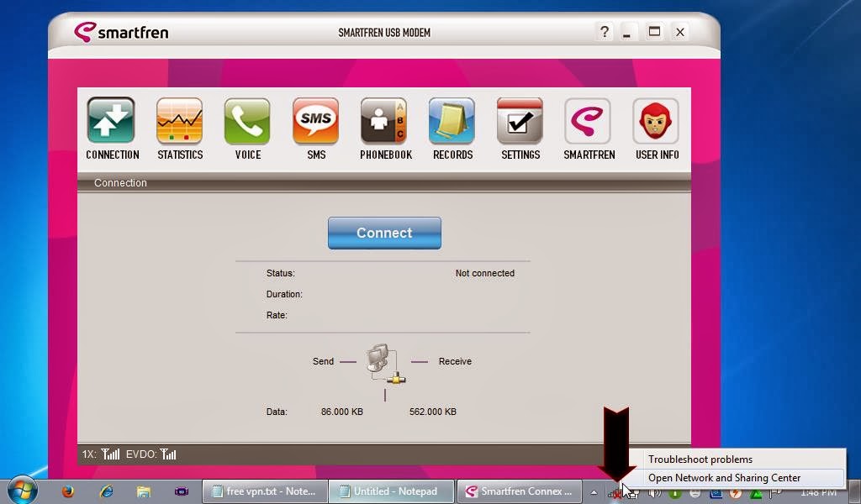Click the Action Center flag tray icon
The height and width of the screenshot is (504, 861).
click(x=775, y=493)
